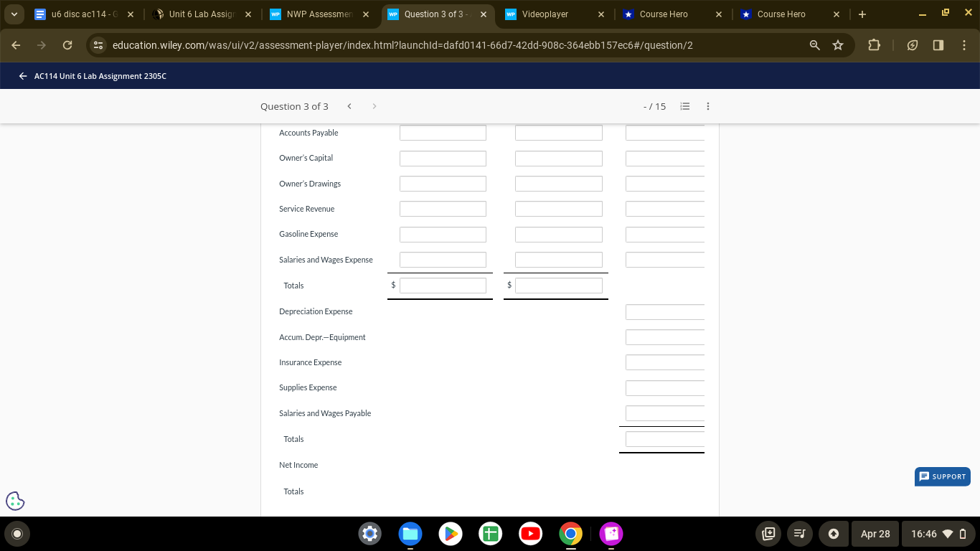Go back to the previous browser page
This screenshot has width=980, height=551.
point(17,45)
